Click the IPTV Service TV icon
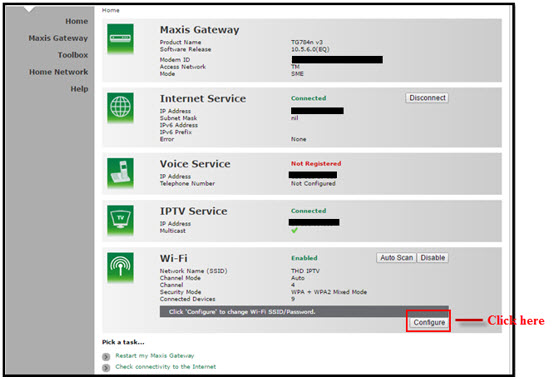This screenshot has width=554, height=379. pyautogui.click(x=120, y=220)
